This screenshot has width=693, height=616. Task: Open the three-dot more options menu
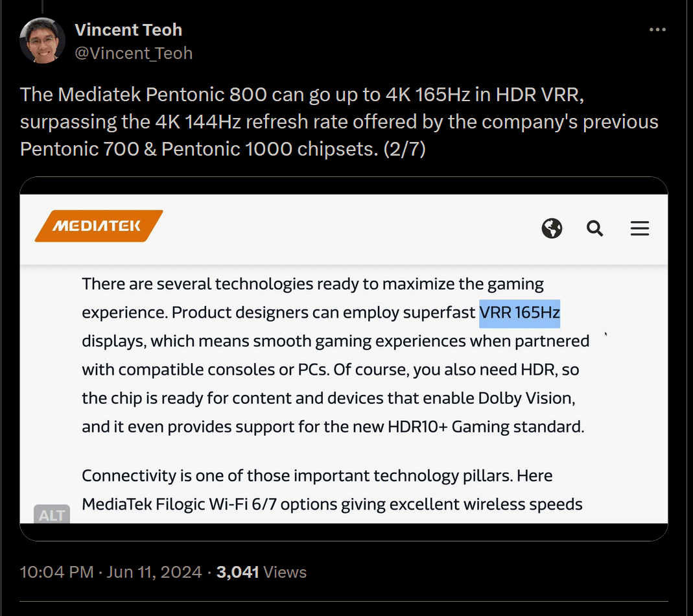(657, 30)
